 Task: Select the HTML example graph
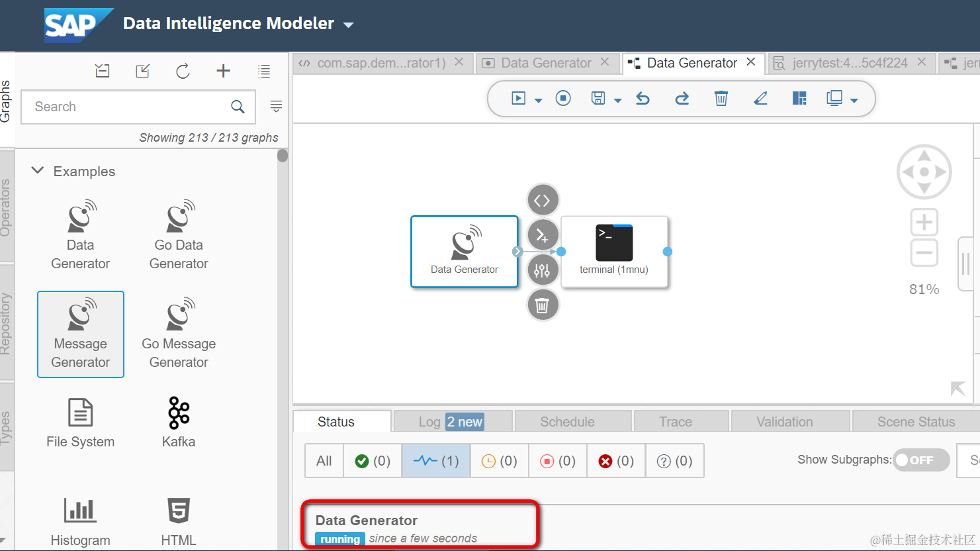tap(179, 522)
